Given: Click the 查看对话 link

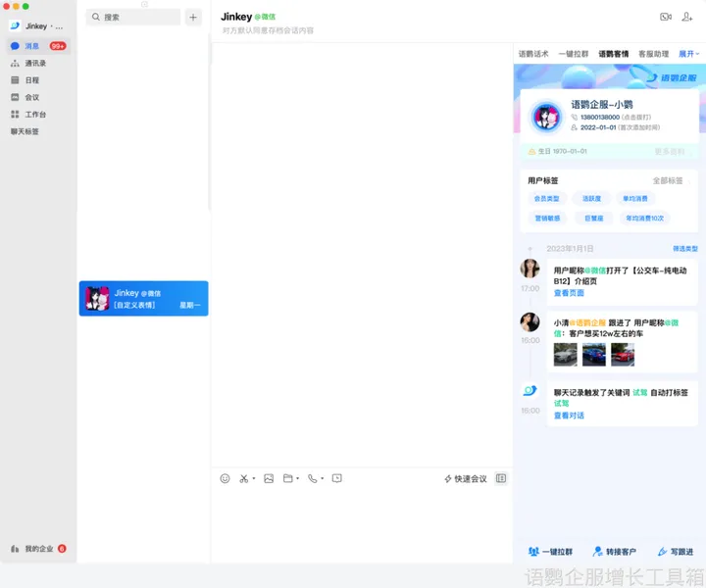Looking at the screenshot, I should coord(569,416).
